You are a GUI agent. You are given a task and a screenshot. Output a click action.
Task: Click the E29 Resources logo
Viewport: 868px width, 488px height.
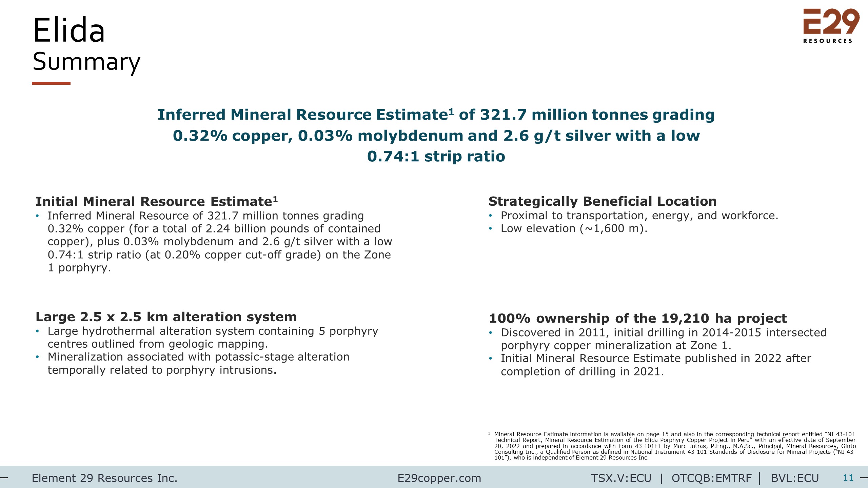[x=831, y=26]
